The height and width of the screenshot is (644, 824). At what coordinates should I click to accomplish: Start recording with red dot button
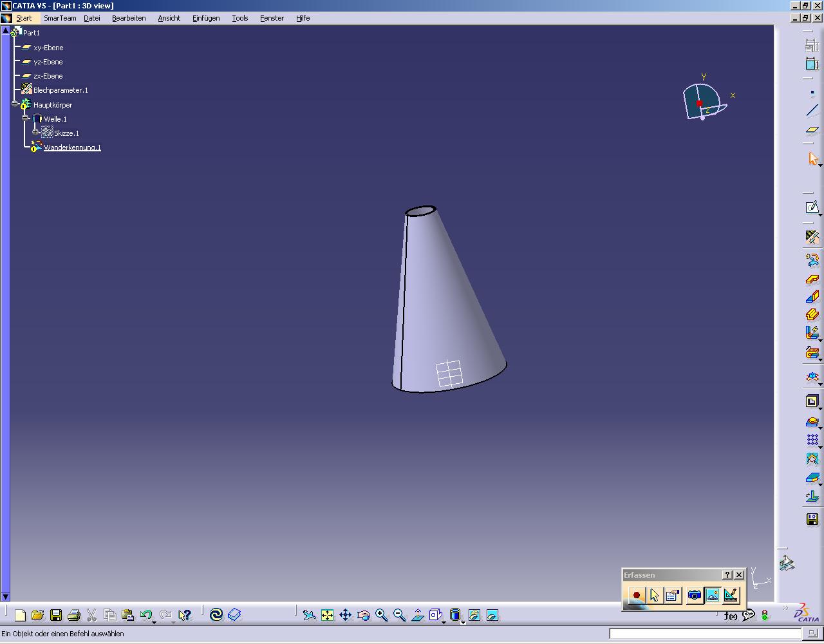637,595
